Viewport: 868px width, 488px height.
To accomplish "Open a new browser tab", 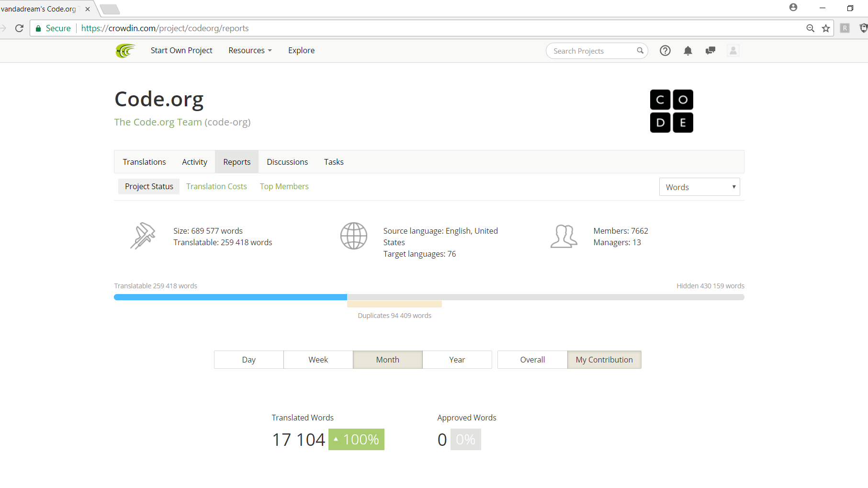I will [x=110, y=9].
